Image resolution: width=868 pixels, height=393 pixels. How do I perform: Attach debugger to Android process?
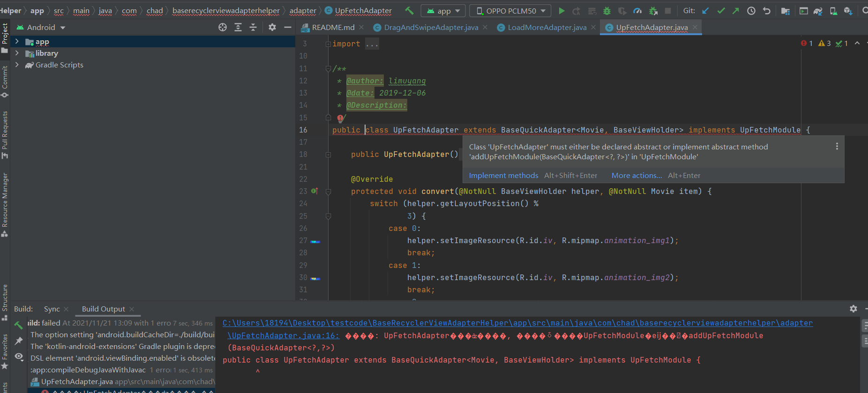click(653, 10)
